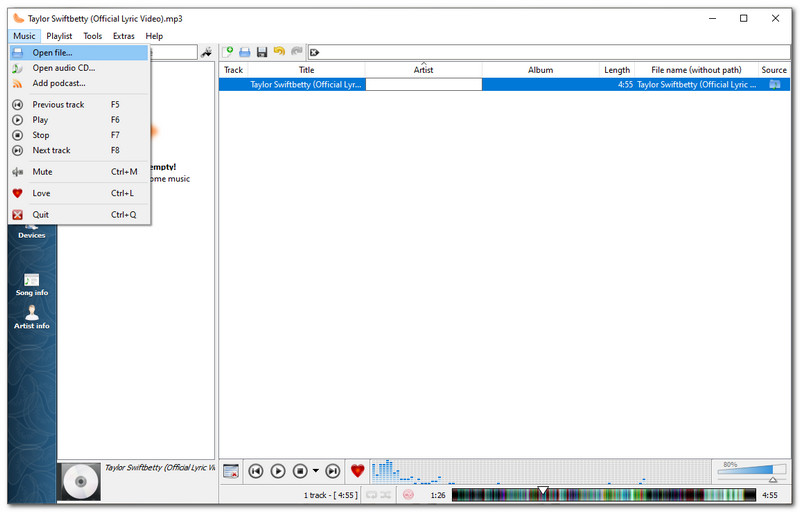Click the CD album cover thumbnail
The image size is (800, 512).
click(81, 481)
